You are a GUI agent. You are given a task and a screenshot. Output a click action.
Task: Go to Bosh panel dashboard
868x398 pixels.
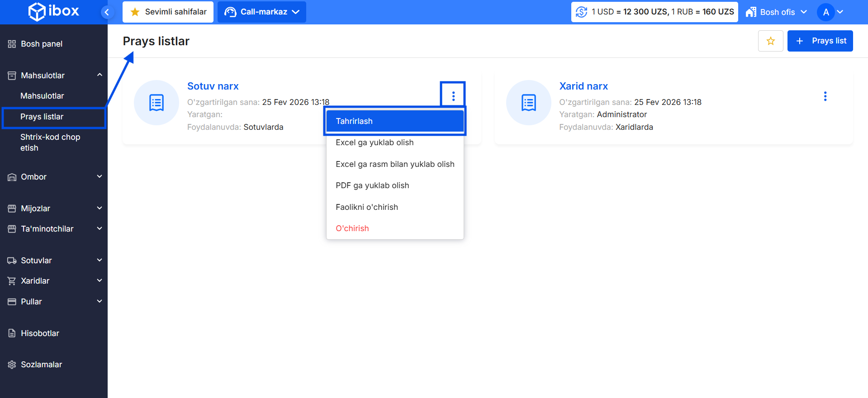[42, 44]
